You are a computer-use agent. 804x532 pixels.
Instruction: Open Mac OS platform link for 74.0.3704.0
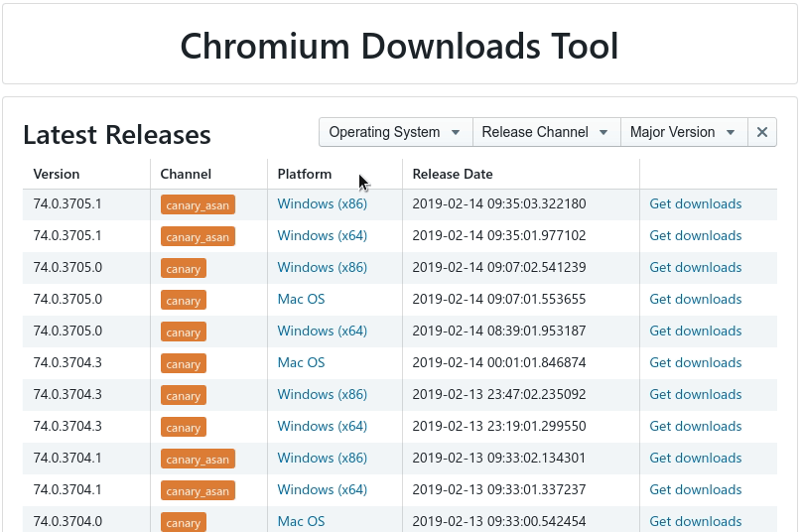point(301,522)
